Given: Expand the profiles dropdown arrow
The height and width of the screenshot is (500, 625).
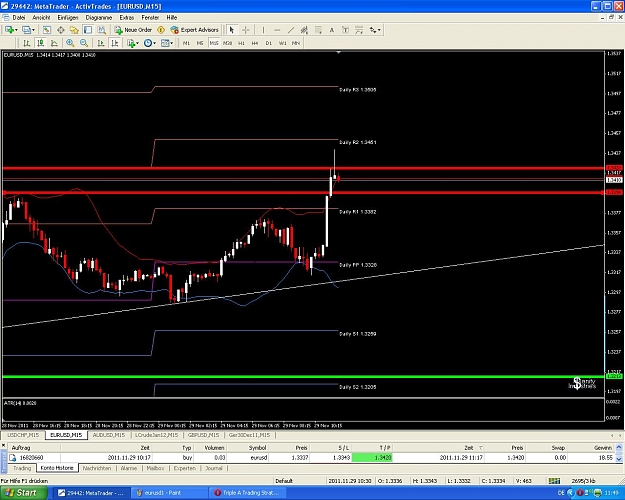Looking at the screenshot, I should coord(33,30).
